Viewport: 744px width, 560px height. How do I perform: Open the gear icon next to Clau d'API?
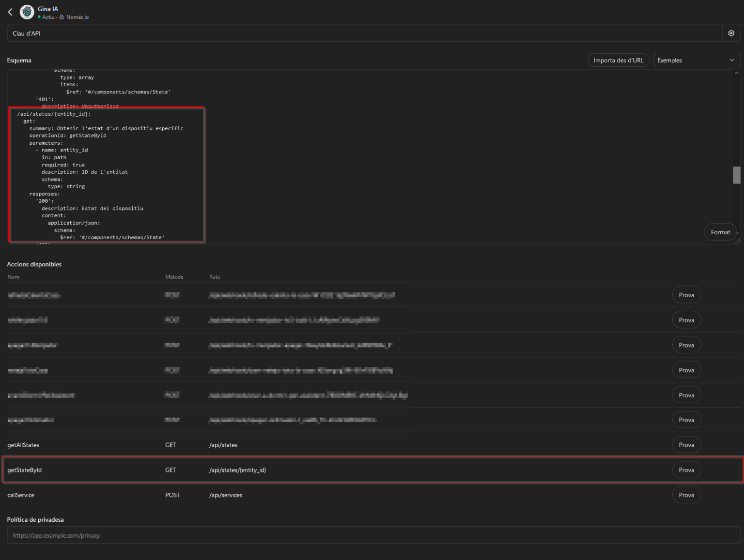(731, 33)
